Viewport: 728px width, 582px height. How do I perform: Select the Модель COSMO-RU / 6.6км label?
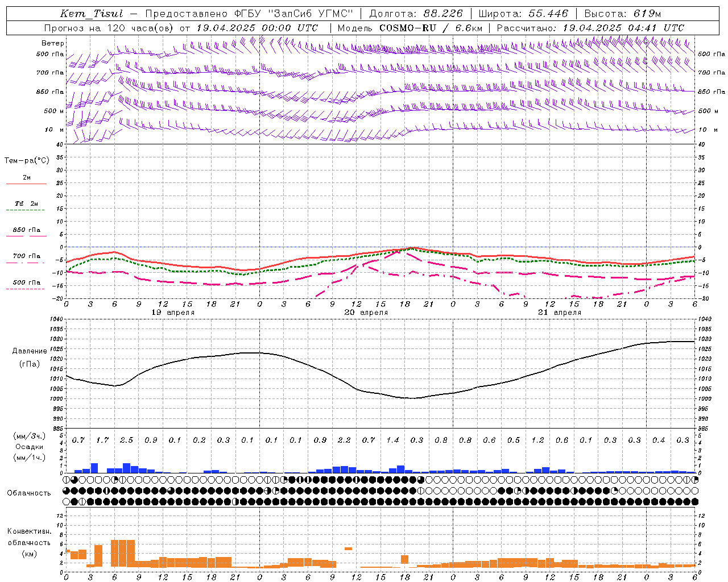coord(410,28)
